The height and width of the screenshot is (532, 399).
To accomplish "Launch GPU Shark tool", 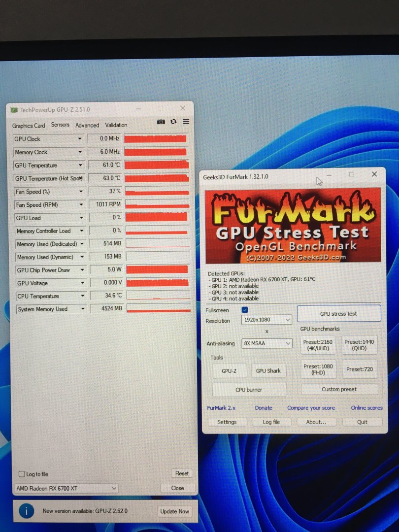I will pyautogui.click(x=268, y=371).
